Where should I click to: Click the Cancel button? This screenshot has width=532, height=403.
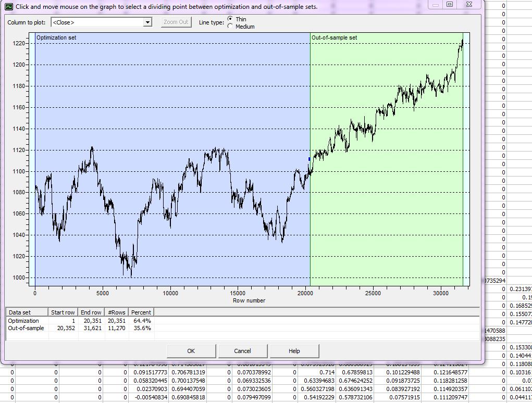pyautogui.click(x=243, y=351)
